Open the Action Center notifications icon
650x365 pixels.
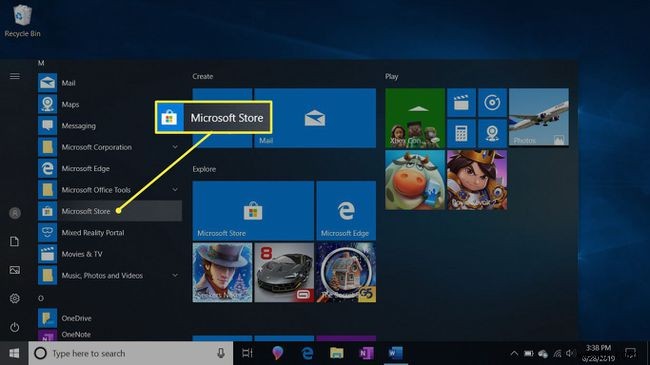630,353
